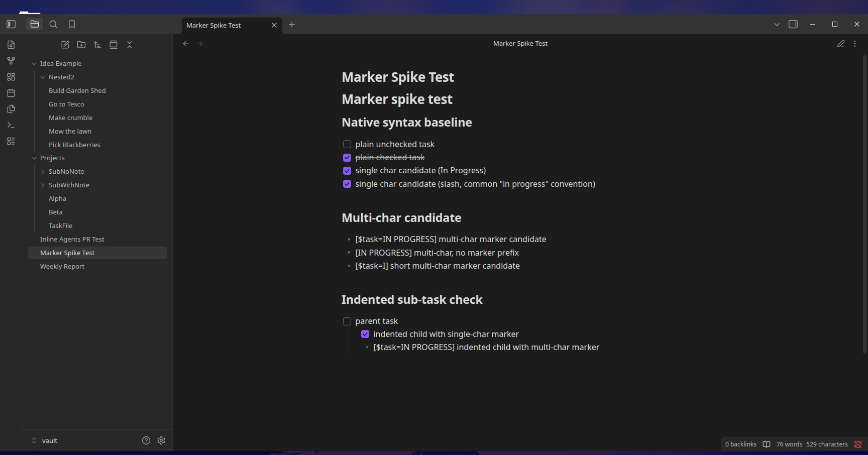Viewport: 868px width, 455px height.
Task: Auto-reveal current file icon
Action: (x=114, y=45)
